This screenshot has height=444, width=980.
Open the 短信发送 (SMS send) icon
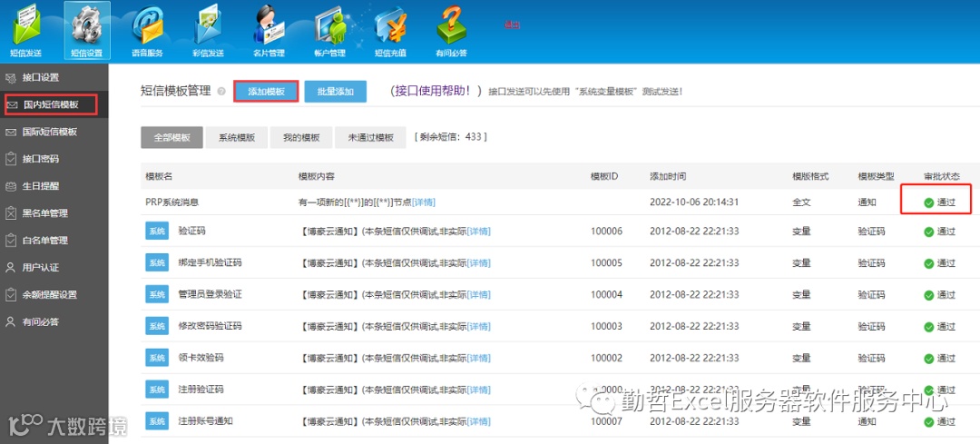(x=27, y=30)
